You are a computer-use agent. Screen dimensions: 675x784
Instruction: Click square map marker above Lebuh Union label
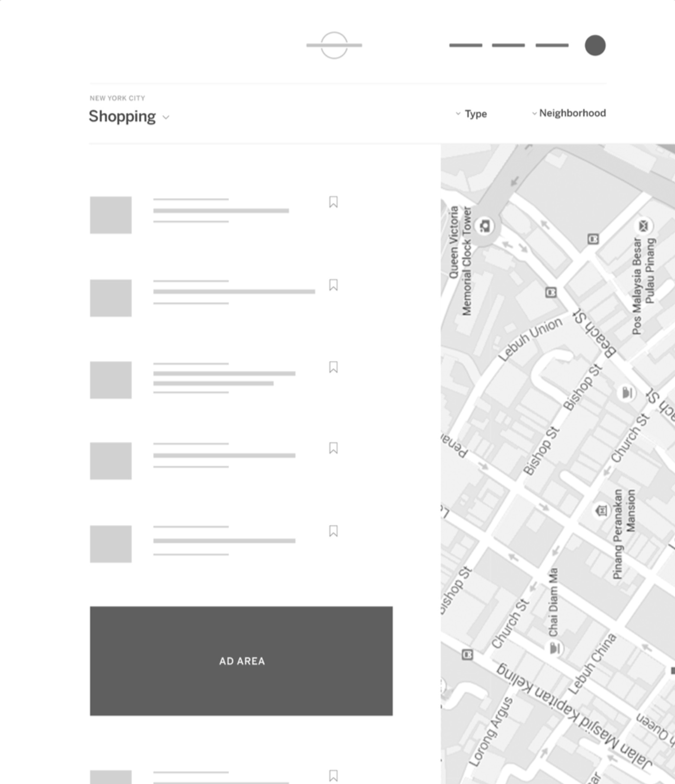click(x=551, y=292)
